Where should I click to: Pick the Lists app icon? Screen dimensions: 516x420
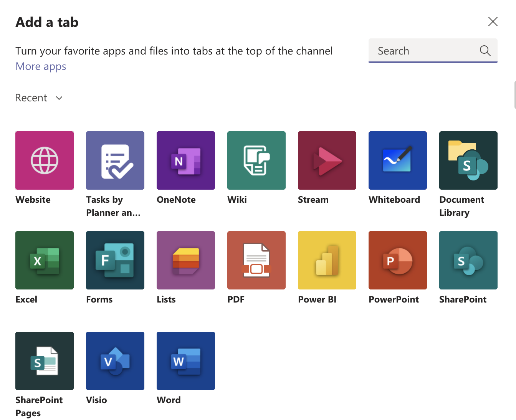tap(186, 260)
